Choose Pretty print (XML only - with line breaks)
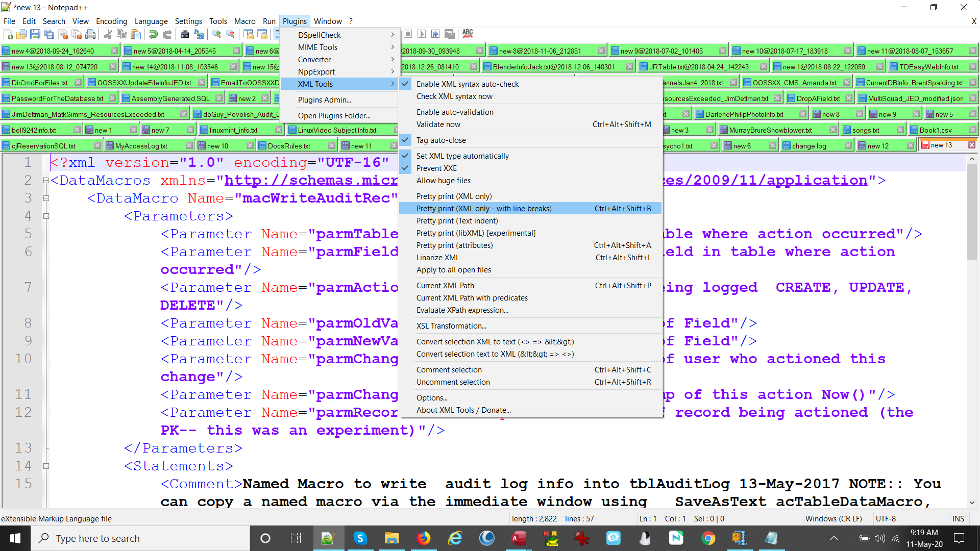 click(483, 209)
